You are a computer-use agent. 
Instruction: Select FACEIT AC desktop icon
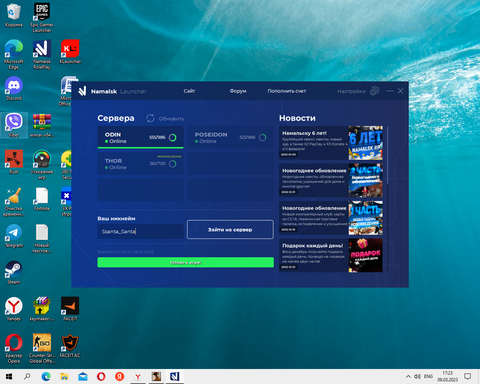70,346
